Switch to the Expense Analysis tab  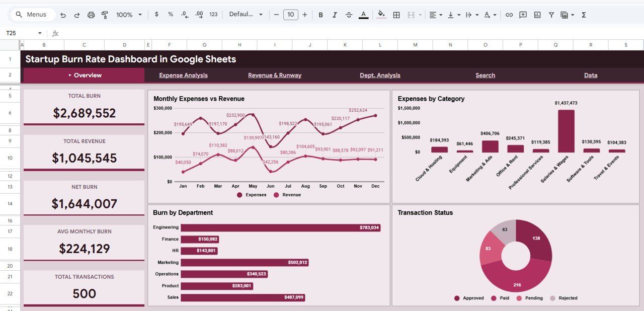click(x=183, y=75)
